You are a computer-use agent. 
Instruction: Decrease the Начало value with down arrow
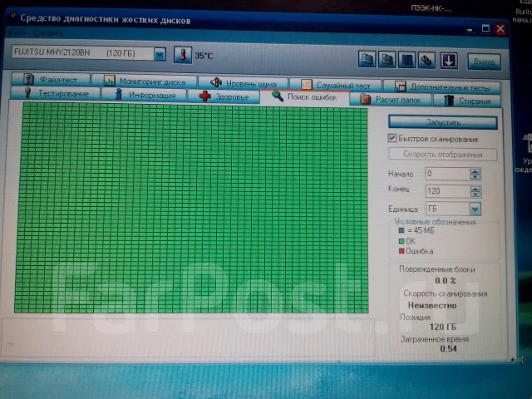click(475, 177)
